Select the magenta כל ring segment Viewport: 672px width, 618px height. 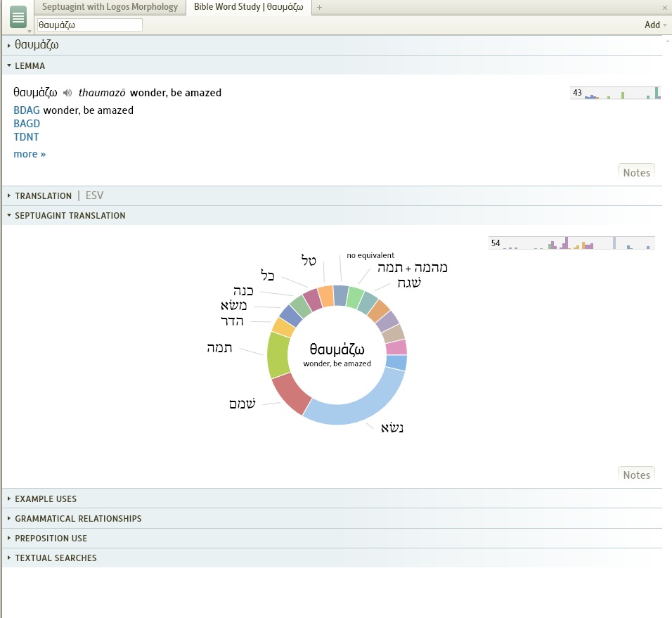click(312, 299)
